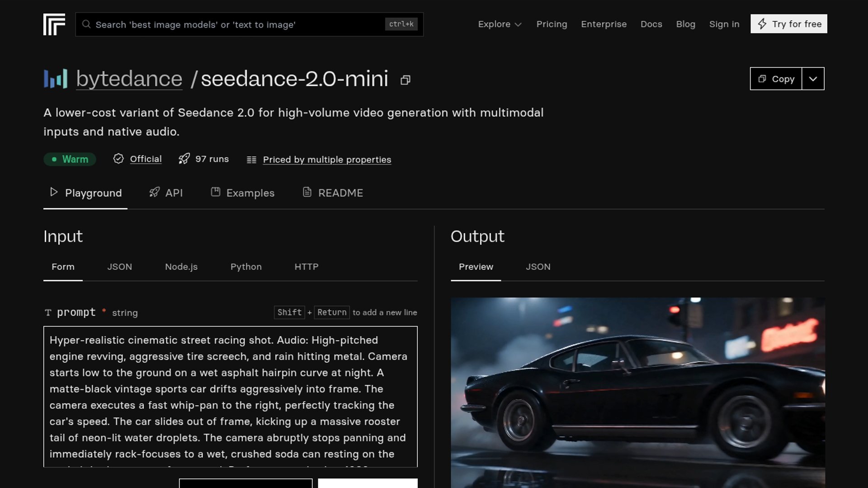The width and height of the screenshot is (868, 488).
Task: Show the Python code tab
Action: tap(246, 267)
